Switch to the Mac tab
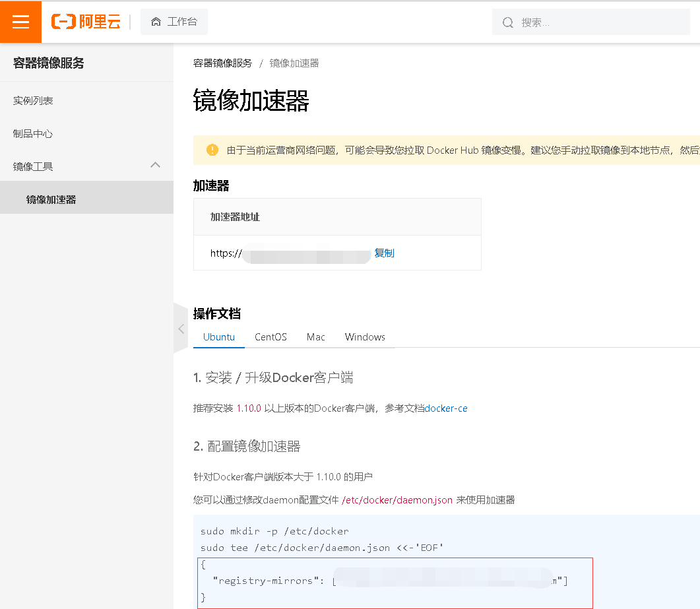This screenshot has height=609, width=700. coord(315,337)
